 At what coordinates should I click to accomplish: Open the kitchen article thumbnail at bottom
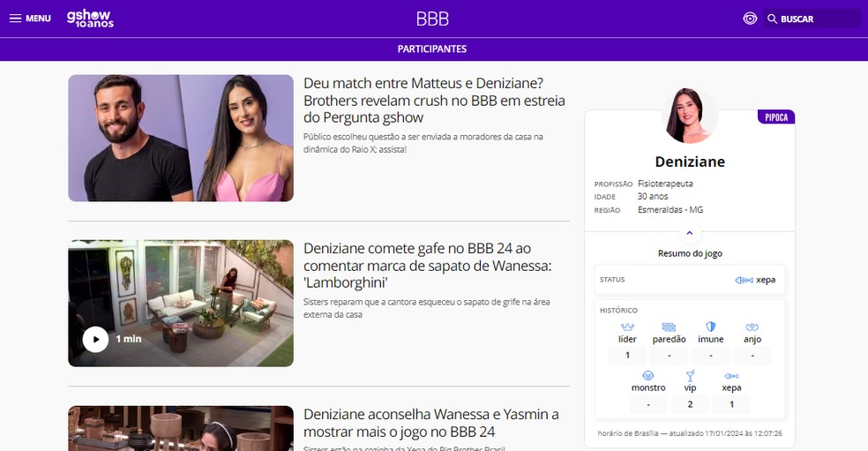coord(181,428)
